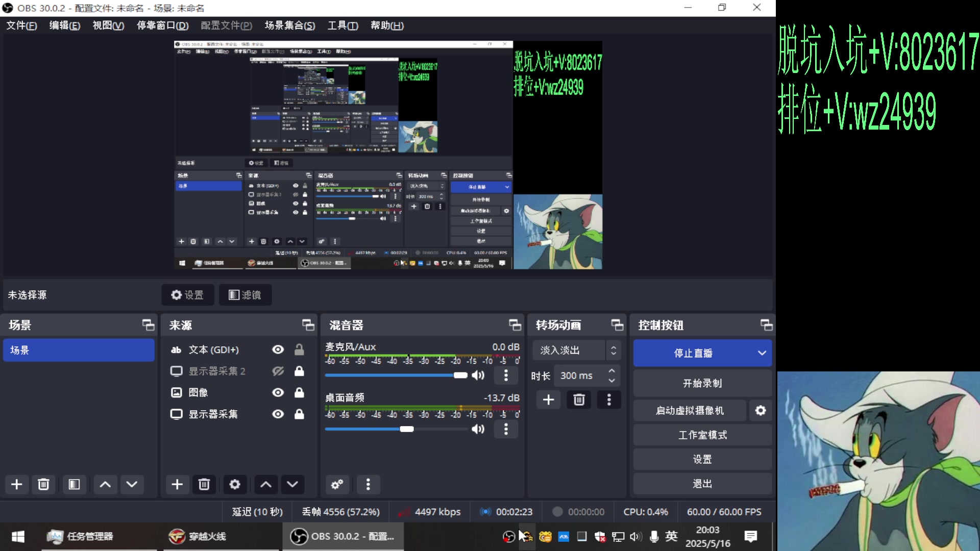Screen dimensions: 980x551
Task: Undock the 混音器 panel
Action: pyautogui.click(x=515, y=325)
